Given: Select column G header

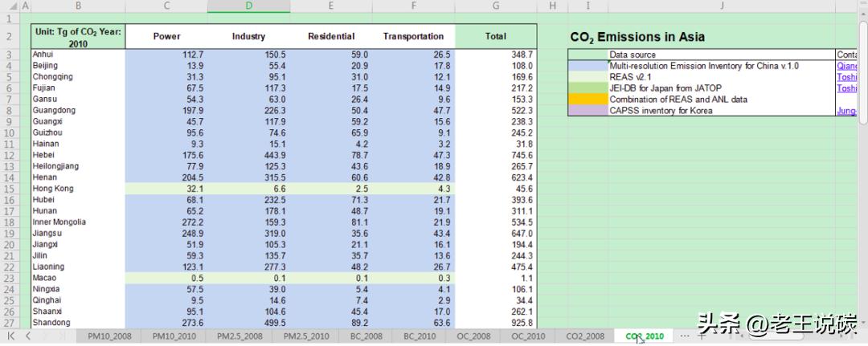Looking at the screenshot, I should pos(495,6).
